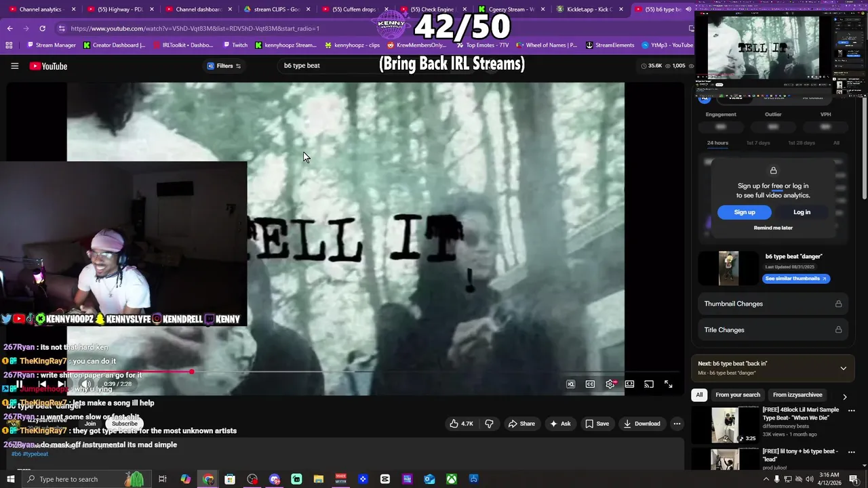Screen dimensions: 868x488
Task: Enter fullscreen video mode
Action: pyautogui.click(x=668, y=384)
